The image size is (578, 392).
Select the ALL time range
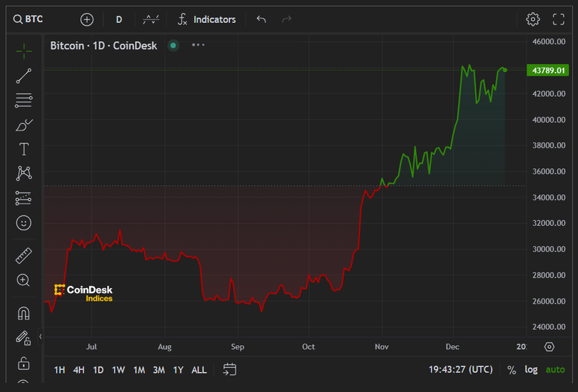point(199,370)
